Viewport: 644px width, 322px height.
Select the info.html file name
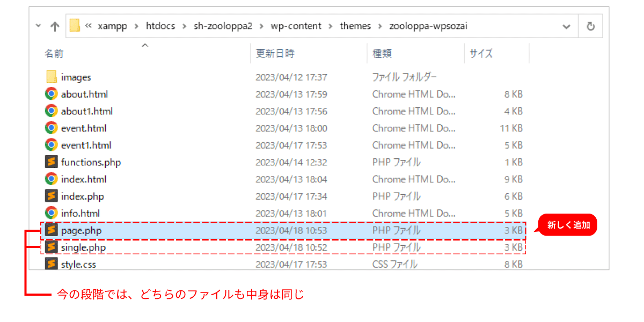pyautogui.click(x=80, y=213)
